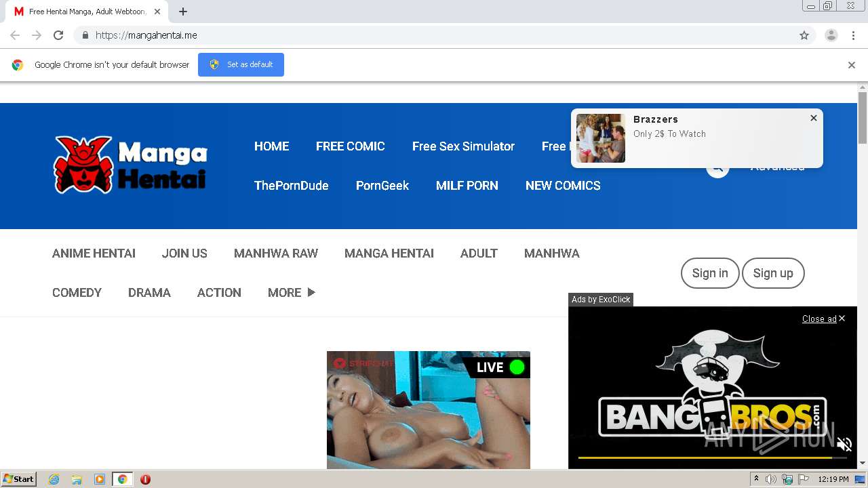Screen dimensions: 868x488
Task: Click the browser forward arrow
Action: tap(37, 35)
